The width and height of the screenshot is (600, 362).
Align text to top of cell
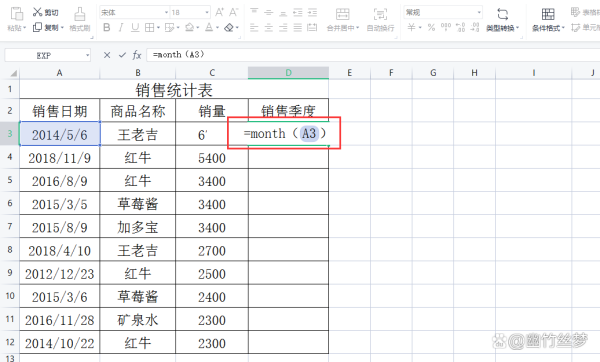[x=254, y=12]
